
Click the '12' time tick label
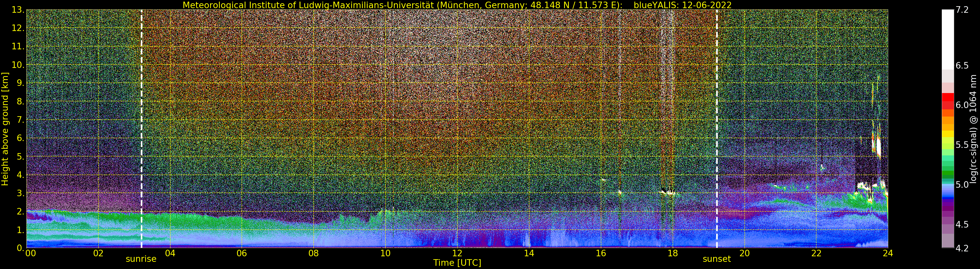pyautogui.click(x=457, y=253)
